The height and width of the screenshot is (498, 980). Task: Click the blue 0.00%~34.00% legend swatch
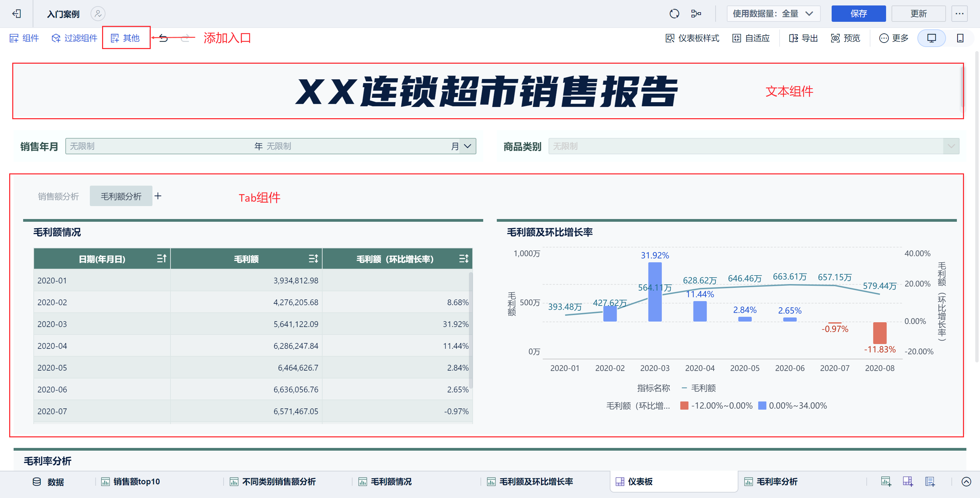[762, 405]
